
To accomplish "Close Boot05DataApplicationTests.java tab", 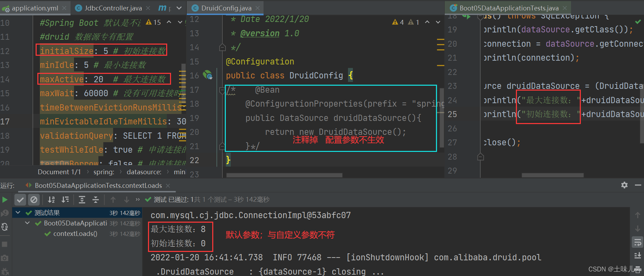I will (565, 8).
